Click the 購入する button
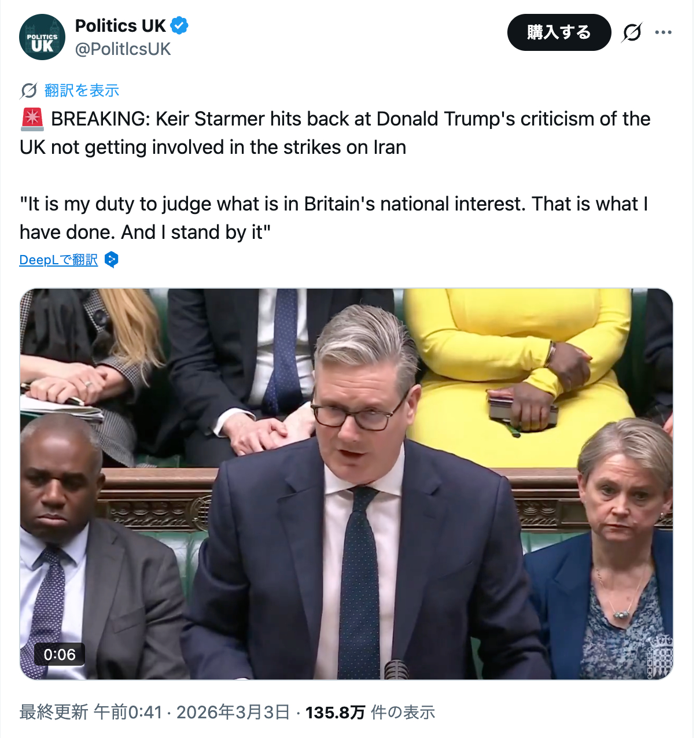 click(559, 32)
